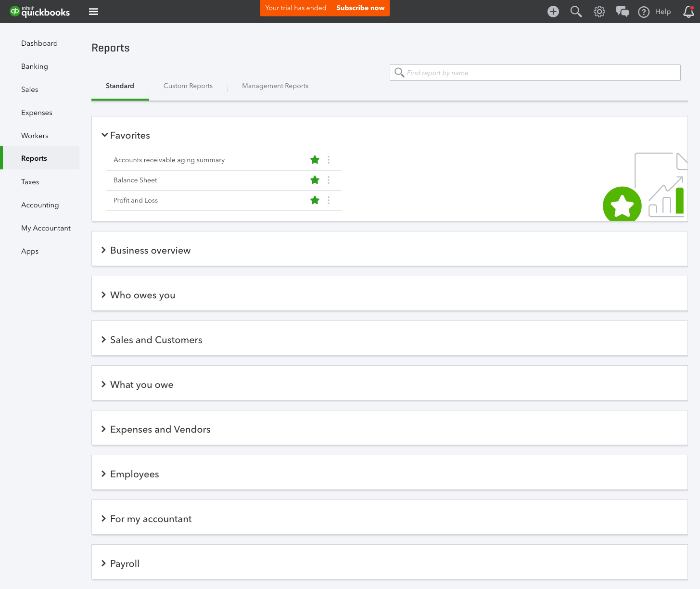The width and height of the screenshot is (700, 589).
Task: Switch to the Standard tab
Action: click(x=120, y=86)
